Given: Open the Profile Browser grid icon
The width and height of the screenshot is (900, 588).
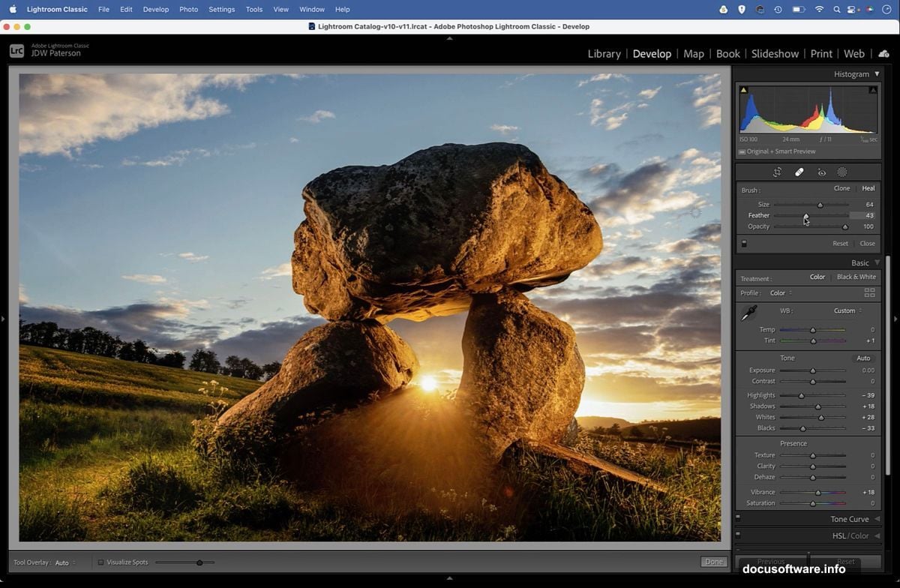Looking at the screenshot, I should click(869, 292).
